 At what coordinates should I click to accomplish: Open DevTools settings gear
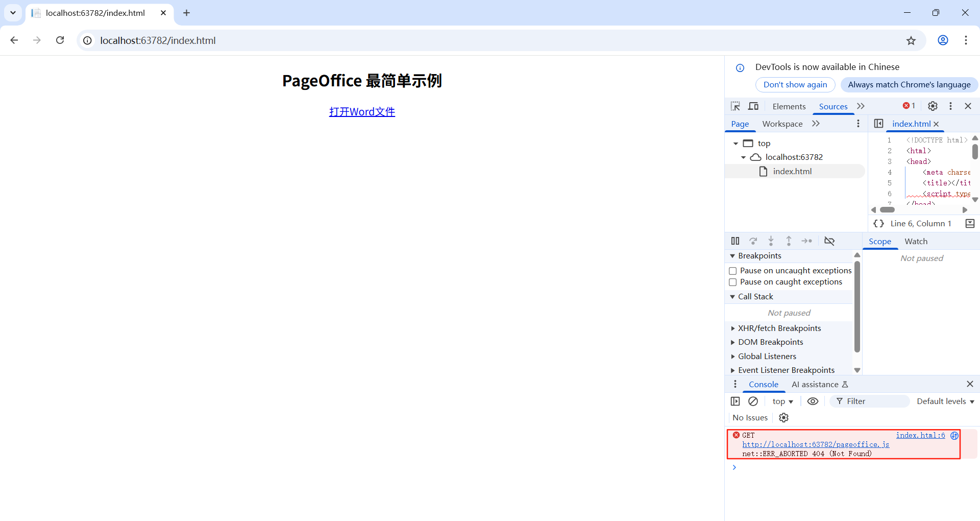tap(933, 106)
